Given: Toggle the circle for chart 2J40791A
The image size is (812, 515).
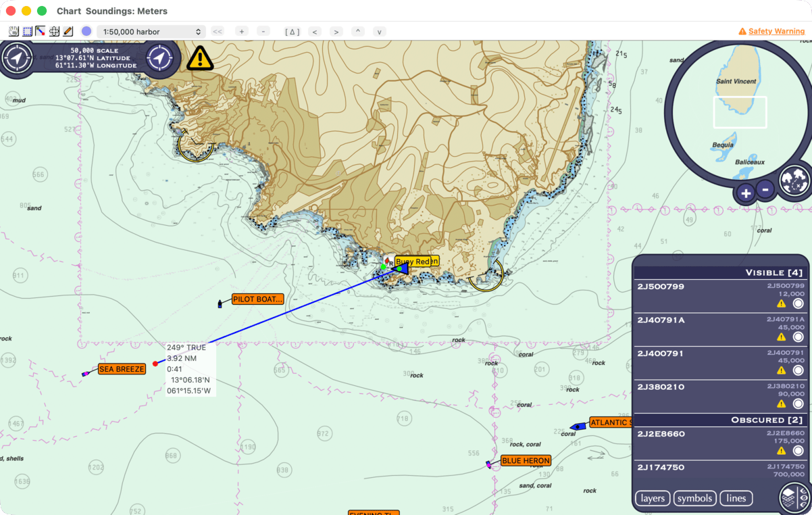Looking at the screenshot, I should coord(798,337).
